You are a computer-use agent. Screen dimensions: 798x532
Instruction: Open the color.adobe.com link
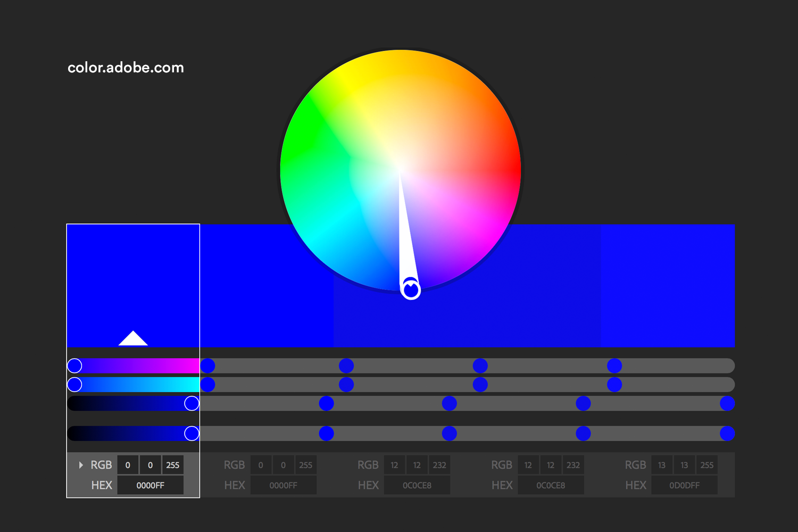[x=126, y=68]
